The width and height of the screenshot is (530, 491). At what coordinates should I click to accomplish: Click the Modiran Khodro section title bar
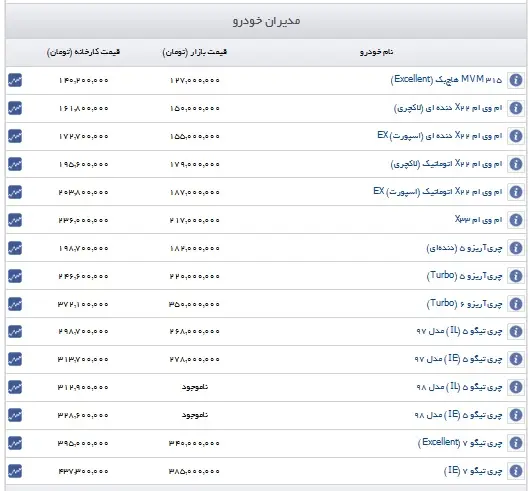(x=266, y=21)
